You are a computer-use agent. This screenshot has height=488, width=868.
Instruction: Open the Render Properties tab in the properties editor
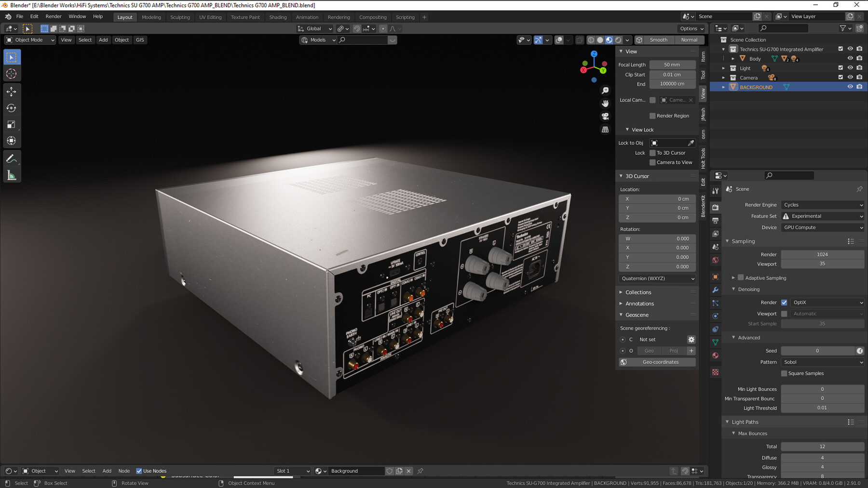click(716, 207)
